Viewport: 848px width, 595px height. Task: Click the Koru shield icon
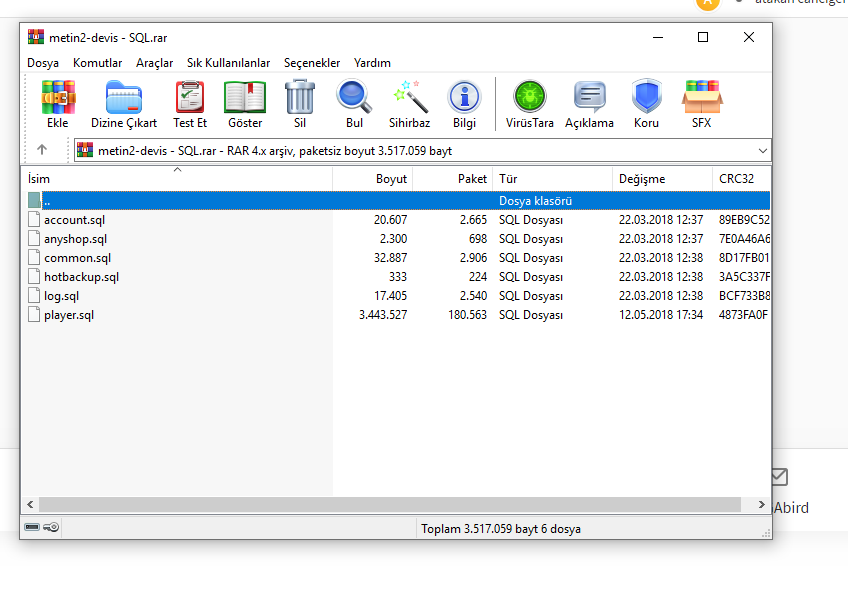tap(646, 97)
